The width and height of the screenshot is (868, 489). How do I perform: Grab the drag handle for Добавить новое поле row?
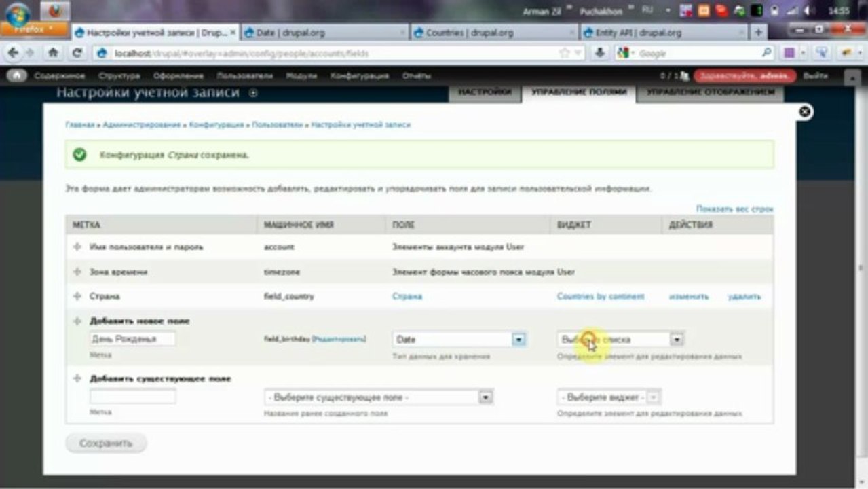point(77,321)
